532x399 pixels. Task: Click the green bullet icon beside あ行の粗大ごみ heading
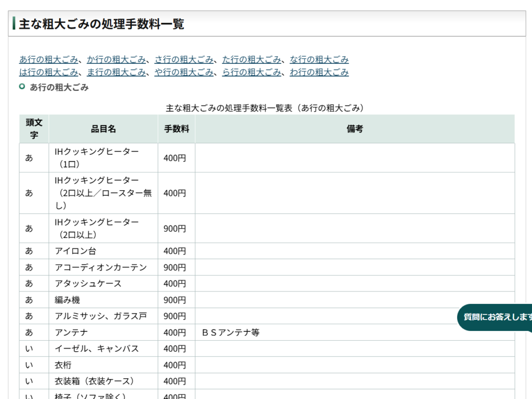pos(22,87)
